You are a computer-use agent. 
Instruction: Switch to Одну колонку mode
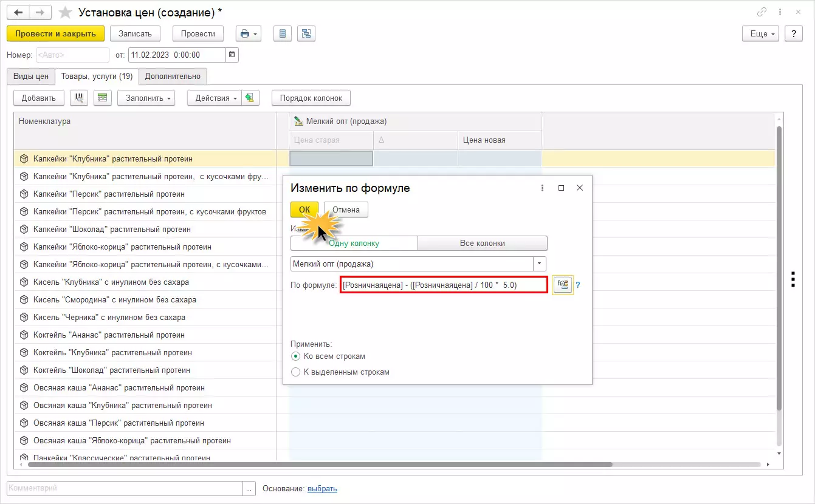354,243
